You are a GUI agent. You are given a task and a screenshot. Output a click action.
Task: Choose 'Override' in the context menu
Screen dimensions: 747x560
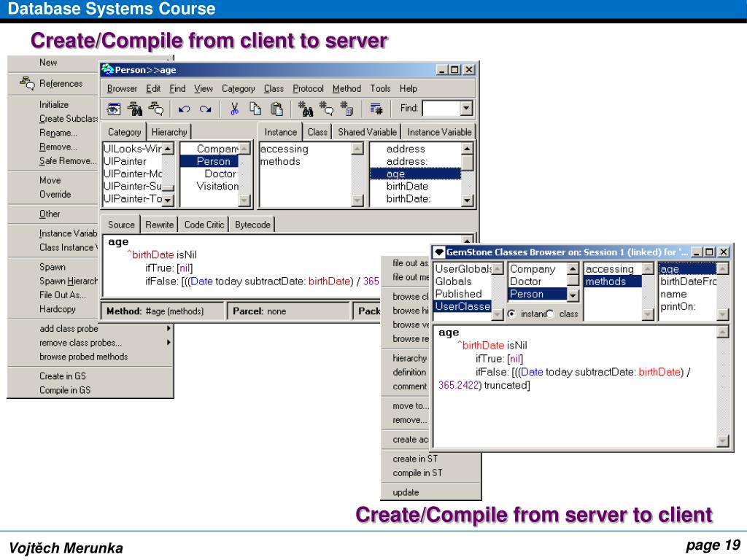tap(55, 194)
